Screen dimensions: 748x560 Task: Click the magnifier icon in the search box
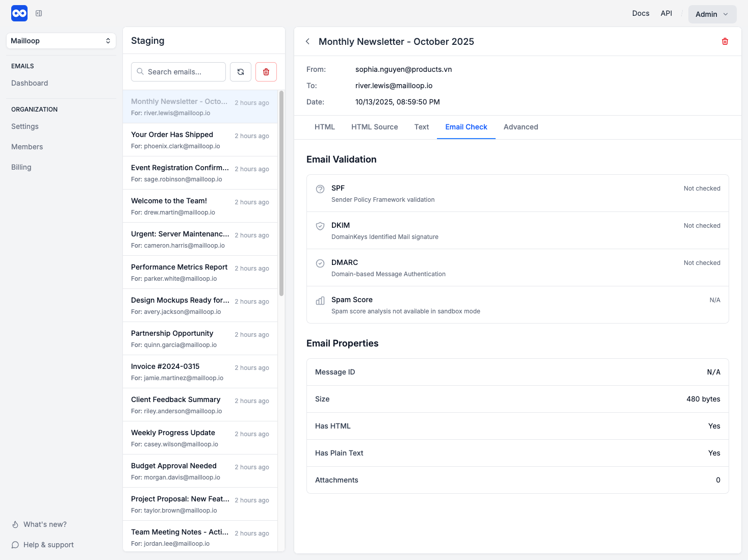coord(140,72)
